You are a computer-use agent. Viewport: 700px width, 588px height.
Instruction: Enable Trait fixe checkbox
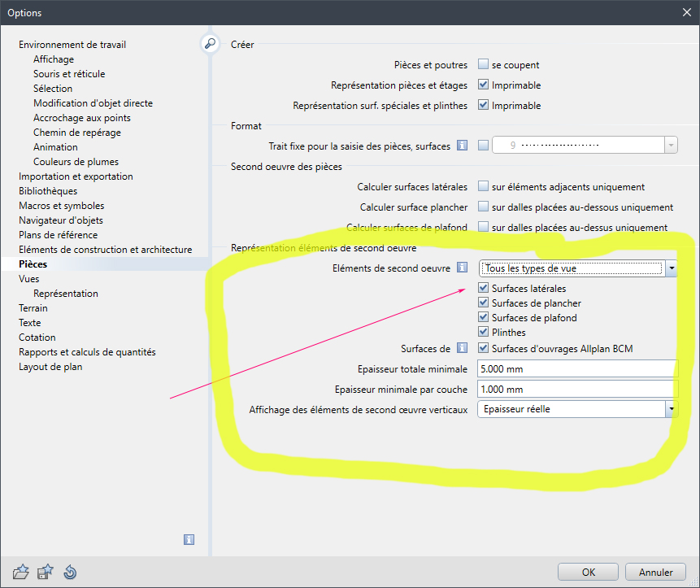coord(483,146)
